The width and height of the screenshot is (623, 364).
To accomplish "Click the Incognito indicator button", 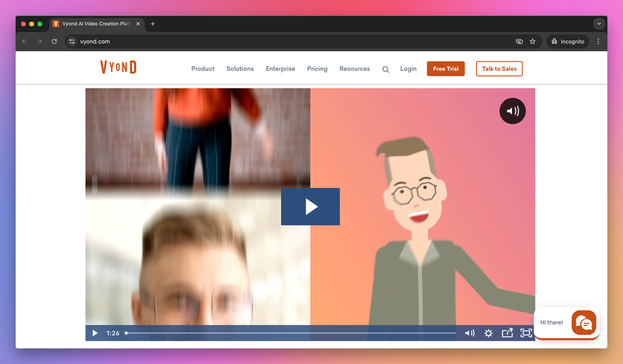I will pos(567,41).
